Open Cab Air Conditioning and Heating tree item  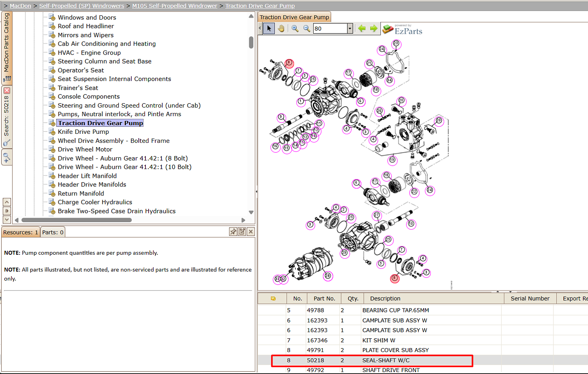tap(107, 44)
